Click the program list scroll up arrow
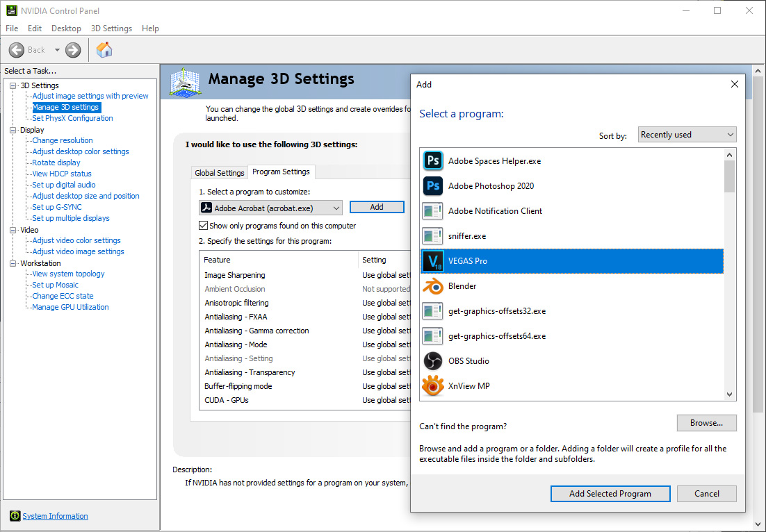This screenshot has height=532, width=766. [x=729, y=155]
